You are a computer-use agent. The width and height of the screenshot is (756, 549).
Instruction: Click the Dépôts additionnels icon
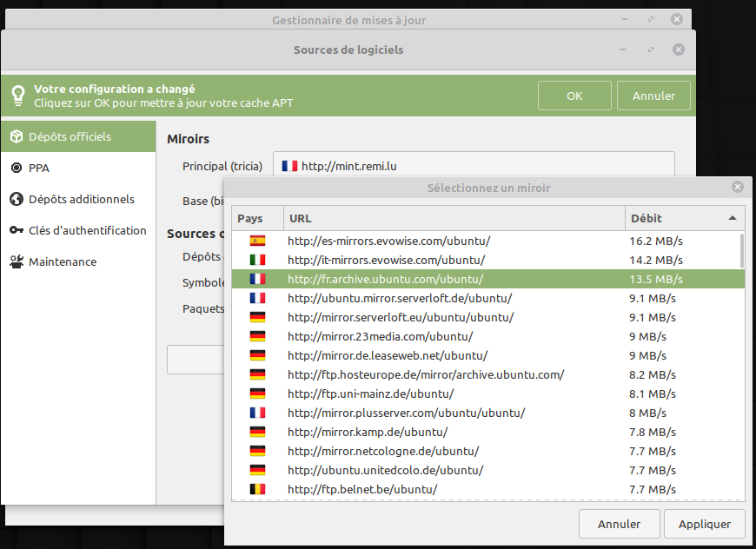click(x=16, y=199)
